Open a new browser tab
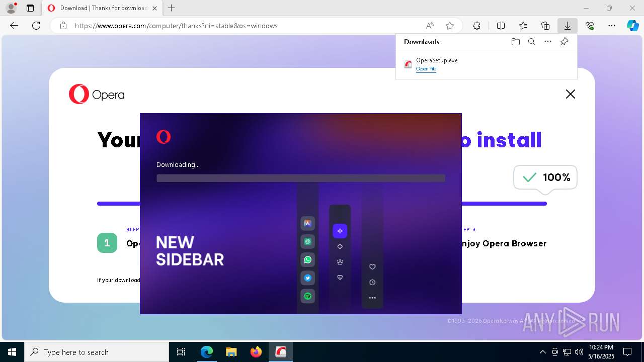Screen dimensions: 644x362 click(x=171, y=8)
